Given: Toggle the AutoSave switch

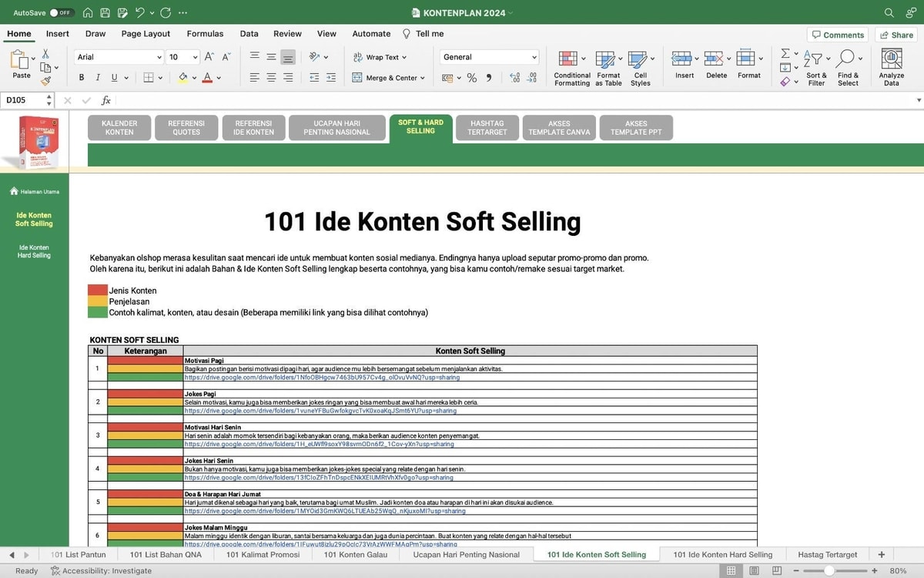Looking at the screenshot, I should tap(61, 12).
